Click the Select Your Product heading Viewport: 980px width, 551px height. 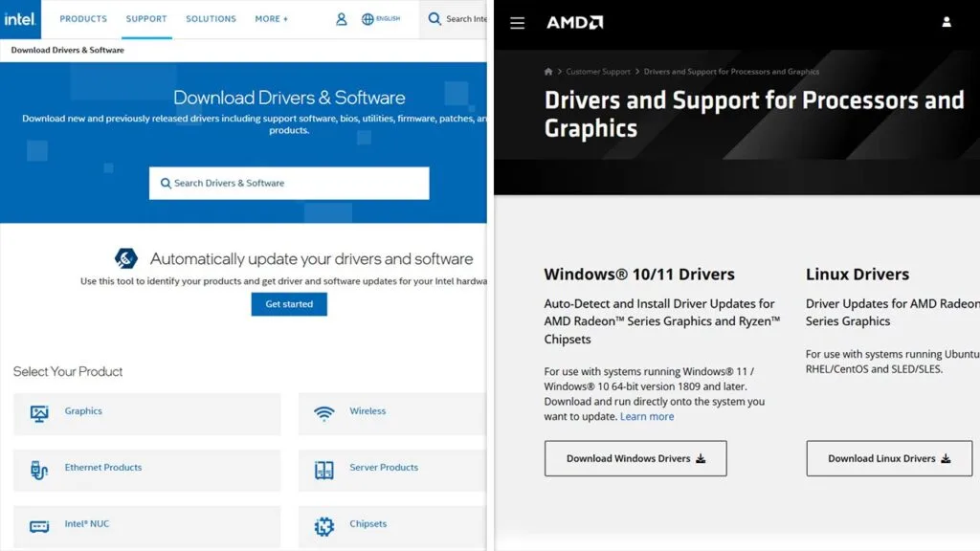[68, 372]
